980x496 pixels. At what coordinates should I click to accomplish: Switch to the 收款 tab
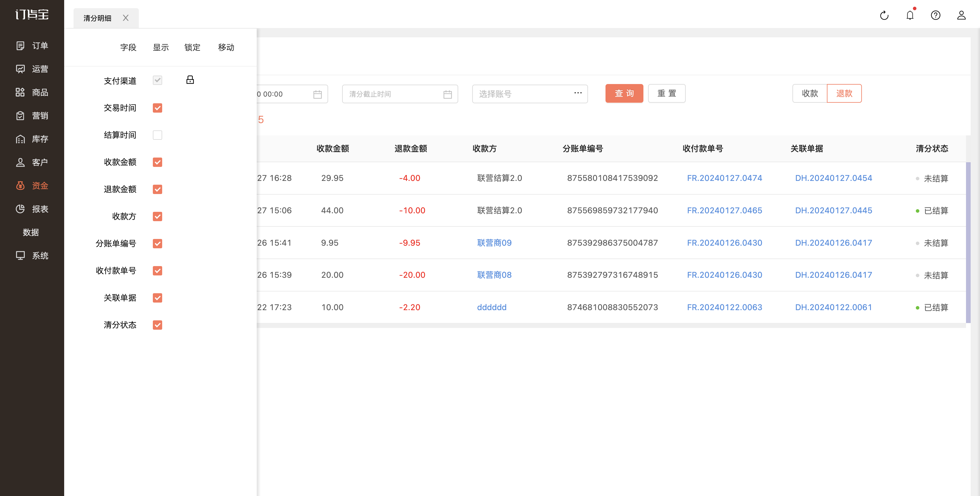click(x=810, y=93)
